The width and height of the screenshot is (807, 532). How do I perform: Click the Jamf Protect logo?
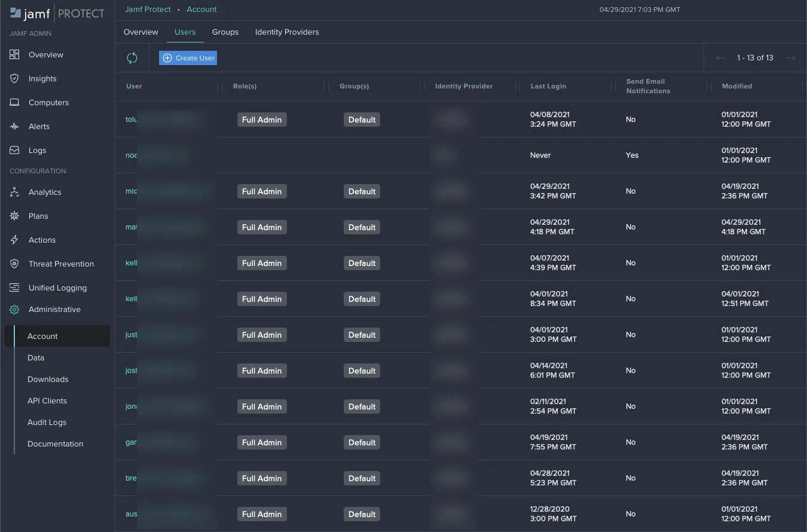57,13
